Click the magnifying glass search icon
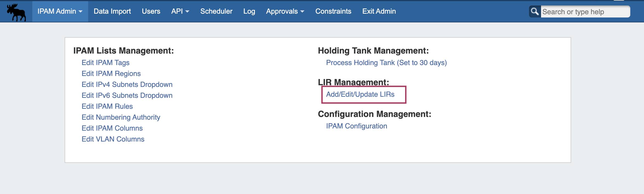This screenshot has width=644, height=194. 535,11
